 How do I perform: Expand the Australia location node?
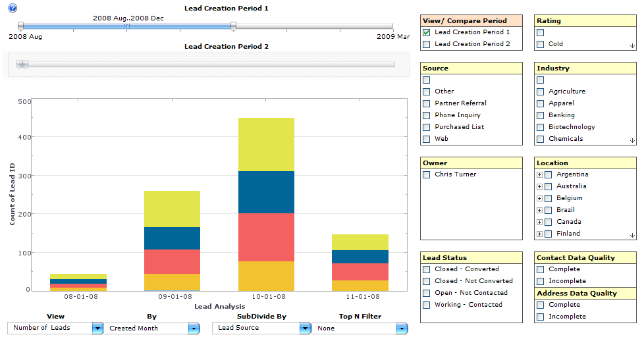point(539,187)
